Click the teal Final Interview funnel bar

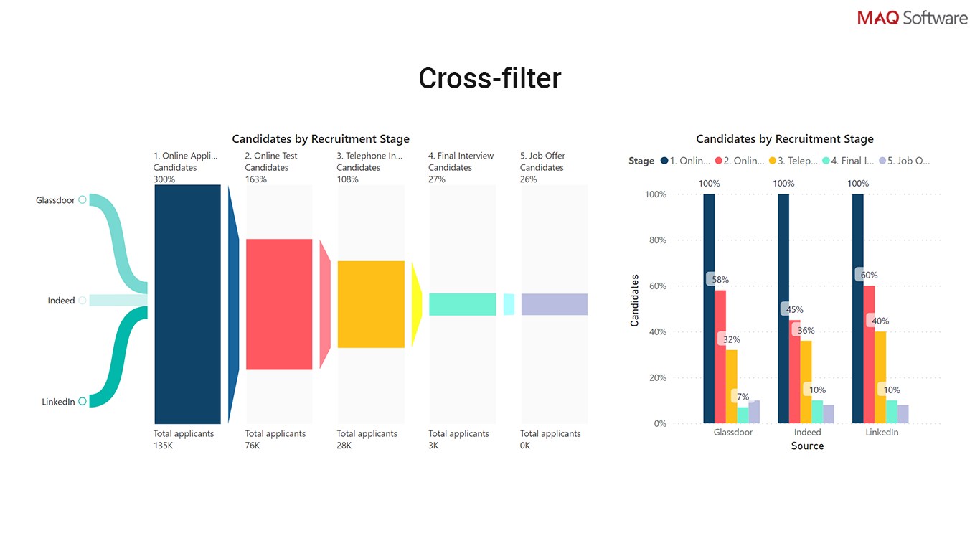[463, 304]
